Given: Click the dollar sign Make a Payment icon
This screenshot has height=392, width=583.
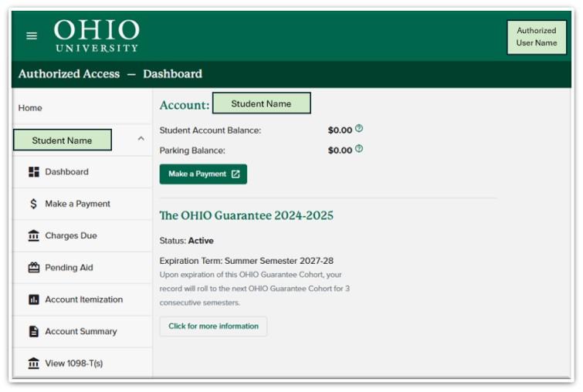Looking at the screenshot, I should [x=33, y=204].
